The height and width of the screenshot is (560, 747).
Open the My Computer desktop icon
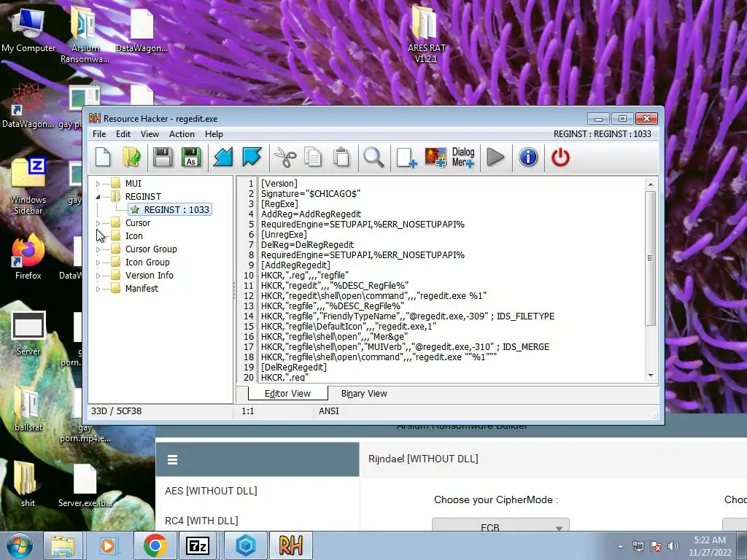[28, 30]
